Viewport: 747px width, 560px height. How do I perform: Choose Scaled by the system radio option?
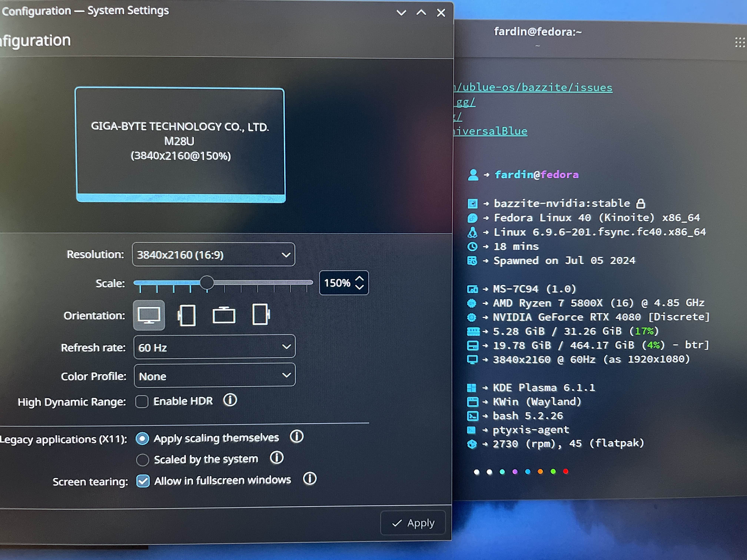(x=142, y=460)
